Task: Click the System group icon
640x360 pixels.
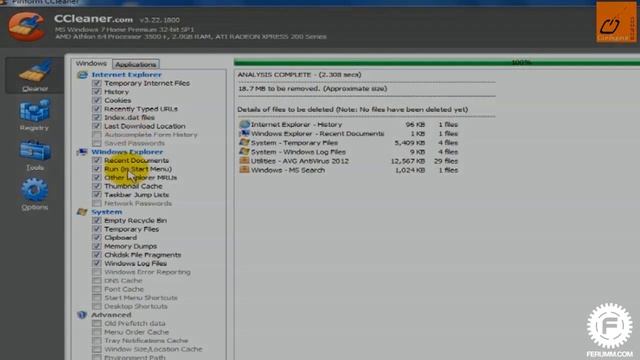Action: coord(82,212)
